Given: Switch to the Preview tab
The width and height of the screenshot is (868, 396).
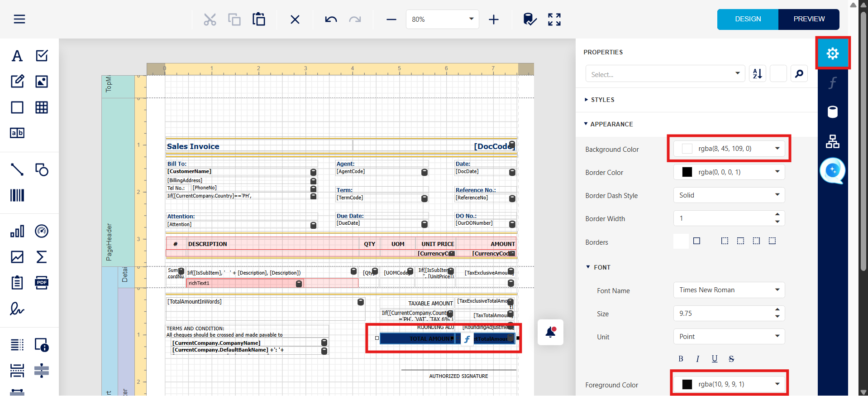Looking at the screenshot, I should coord(809,19).
